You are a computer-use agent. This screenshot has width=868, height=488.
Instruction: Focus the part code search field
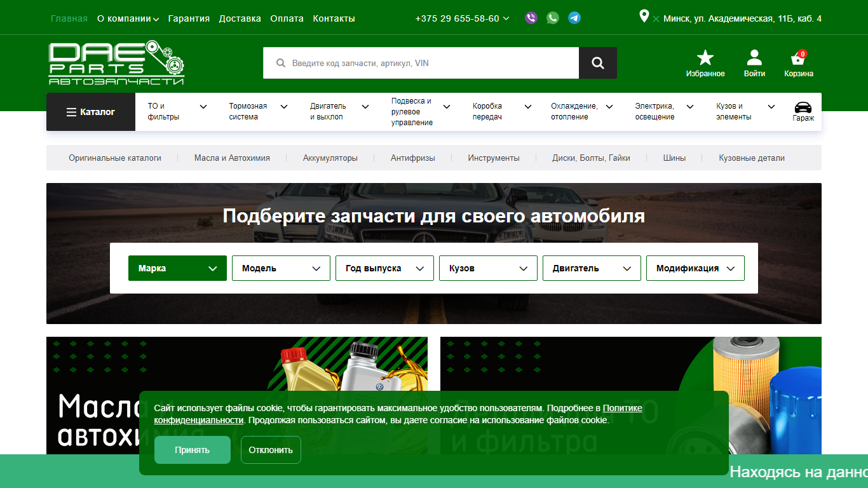point(421,63)
